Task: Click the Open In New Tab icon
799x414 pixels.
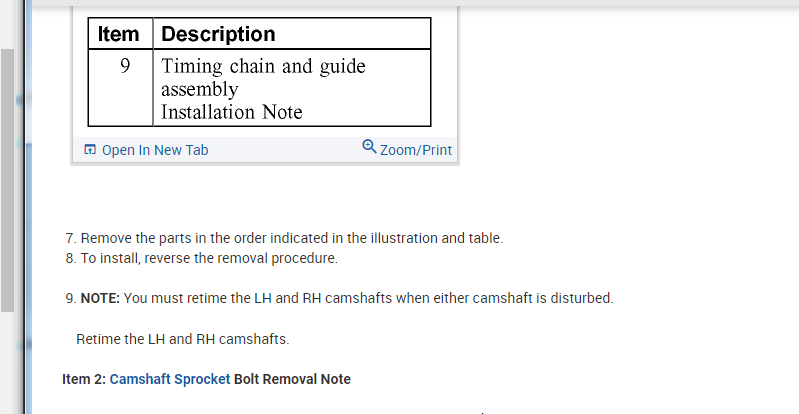Action: tap(90, 150)
